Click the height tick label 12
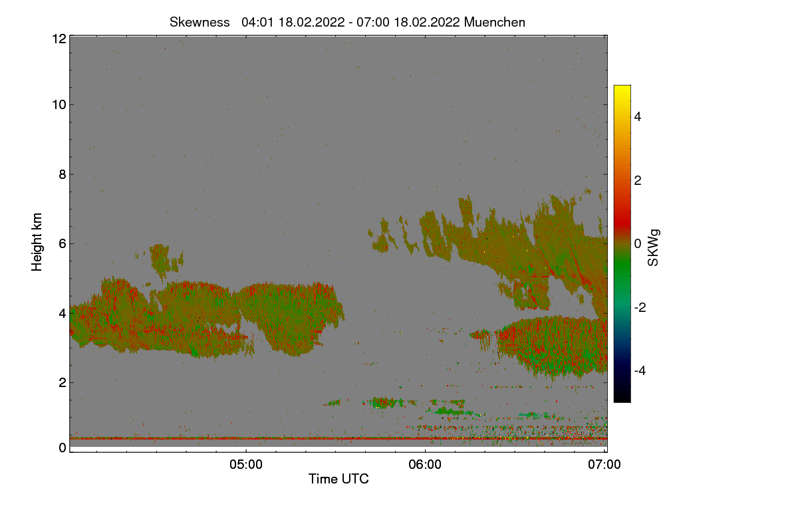 coord(59,39)
